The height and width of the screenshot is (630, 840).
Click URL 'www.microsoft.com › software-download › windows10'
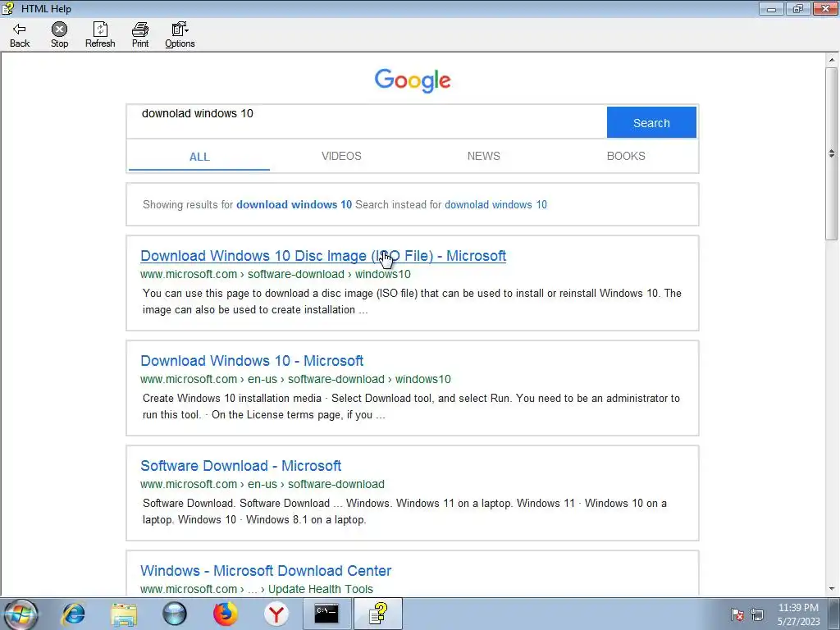[276, 274]
